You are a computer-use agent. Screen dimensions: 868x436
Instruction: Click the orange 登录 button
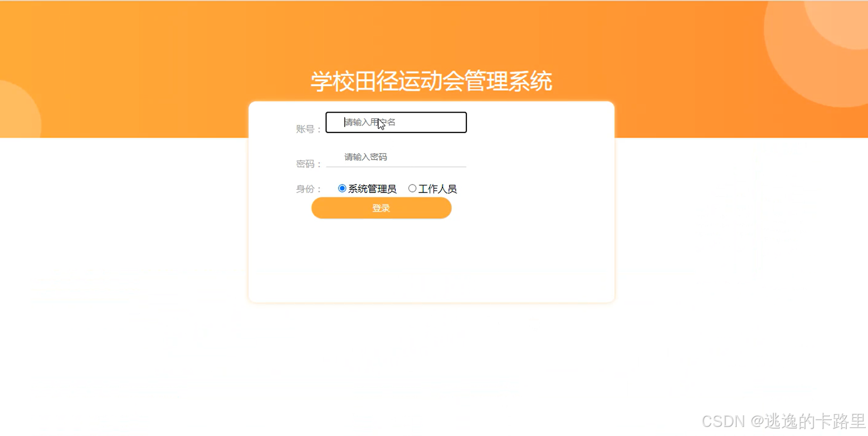[381, 208]
